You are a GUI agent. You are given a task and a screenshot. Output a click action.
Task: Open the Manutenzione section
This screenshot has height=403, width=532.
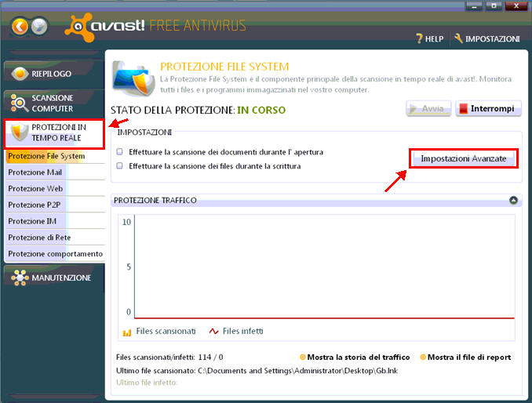point(54,278)
